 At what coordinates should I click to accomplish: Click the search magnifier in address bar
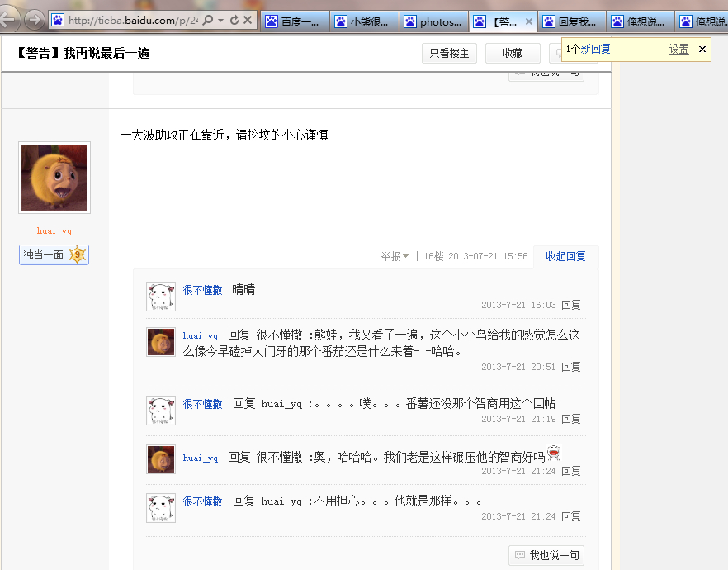[x=208, y=20]
